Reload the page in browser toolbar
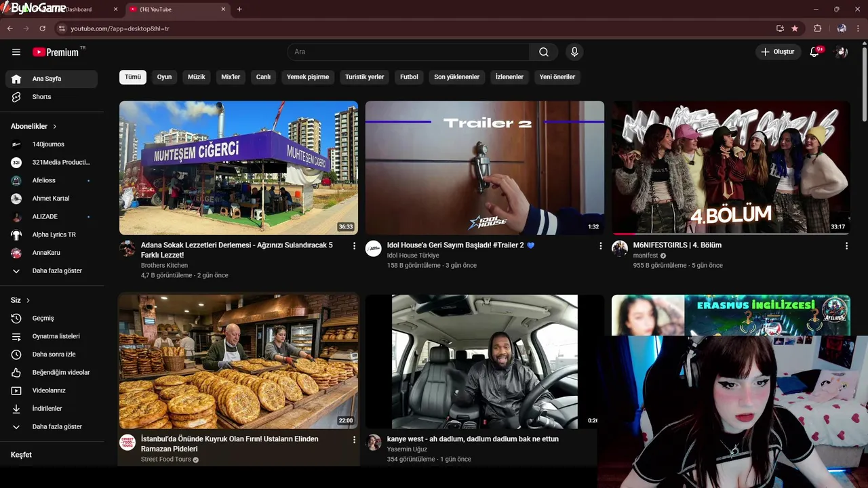This screenshot has height=488, width=868. point(42,28)
